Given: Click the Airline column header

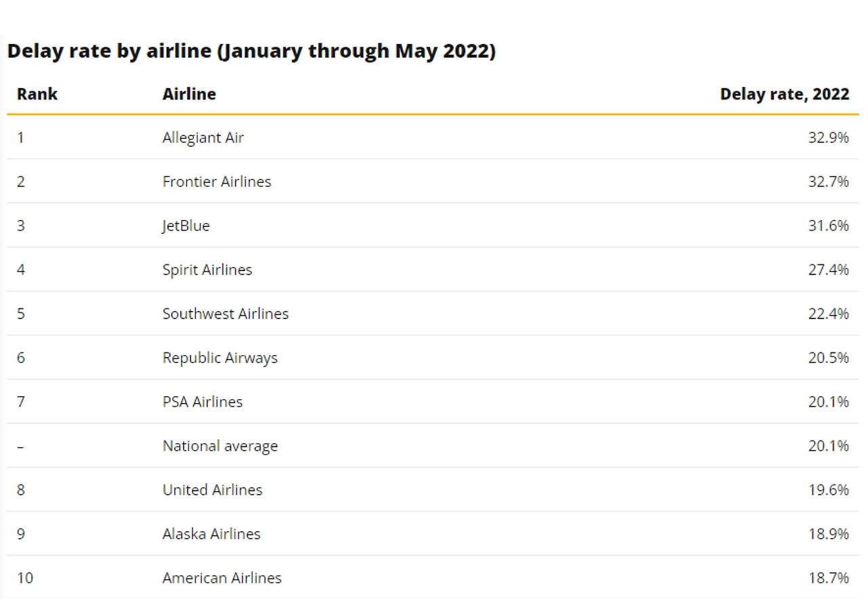Looking at the screenshot, I should (189, 94).
